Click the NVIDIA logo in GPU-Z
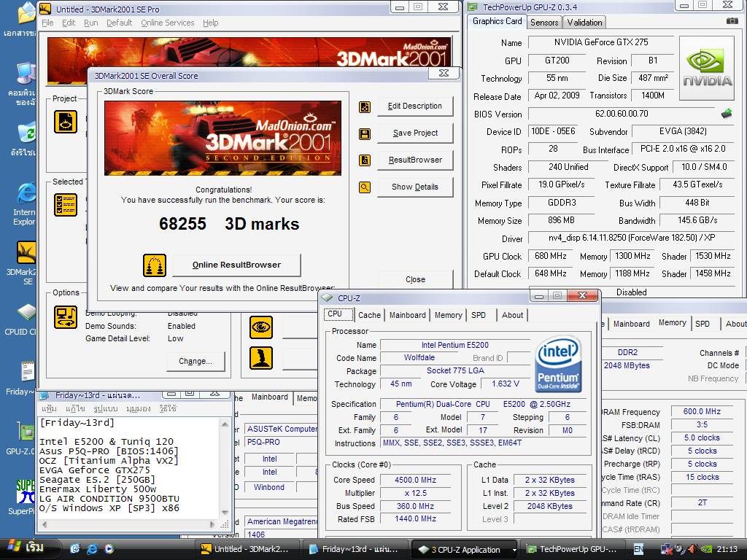Screen dimensions: 747x560 [708, 68]
